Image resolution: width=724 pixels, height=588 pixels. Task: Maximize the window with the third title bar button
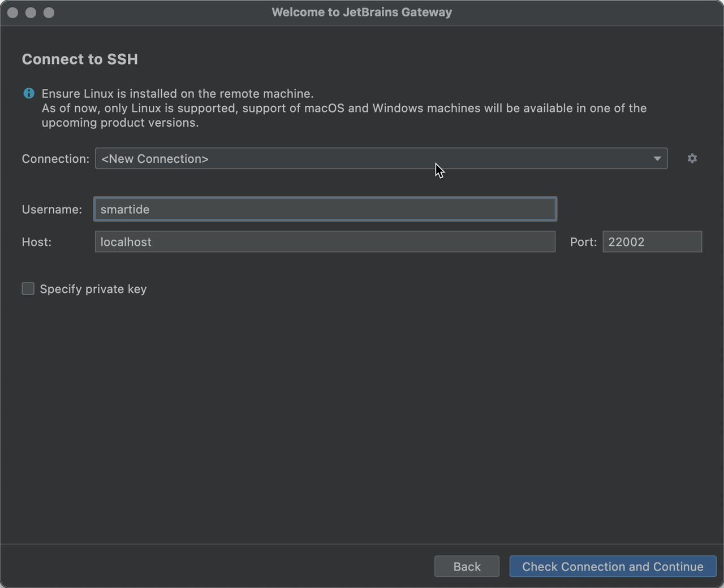pyautogui.click(x=49, y=12)
